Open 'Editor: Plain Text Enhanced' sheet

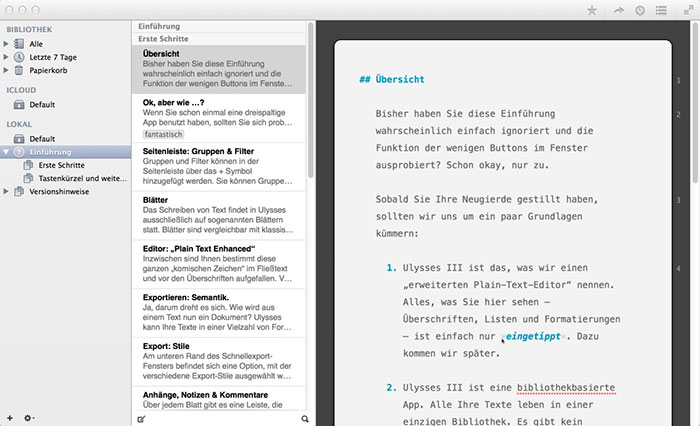pyautogui.click(x=219, y=264)
